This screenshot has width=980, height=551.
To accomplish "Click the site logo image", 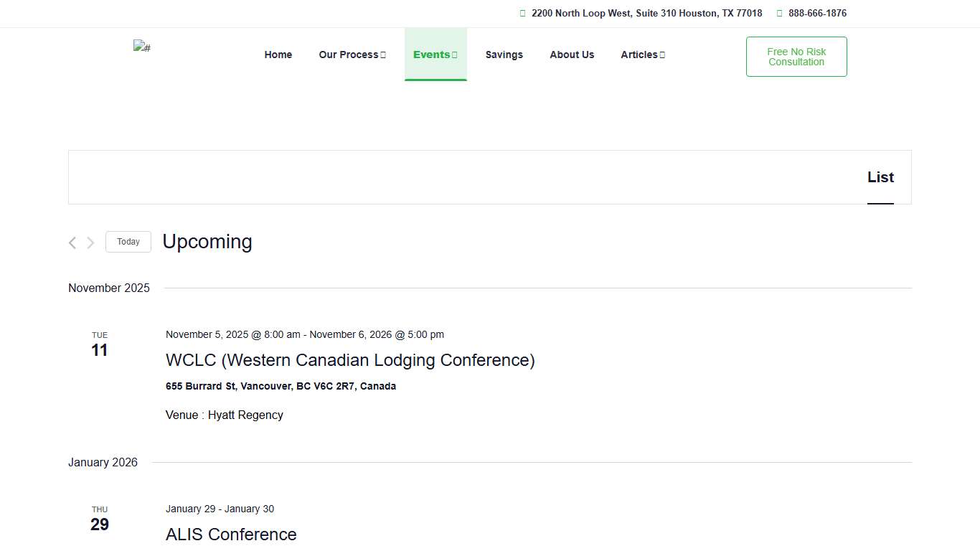I will click(142, 47).
